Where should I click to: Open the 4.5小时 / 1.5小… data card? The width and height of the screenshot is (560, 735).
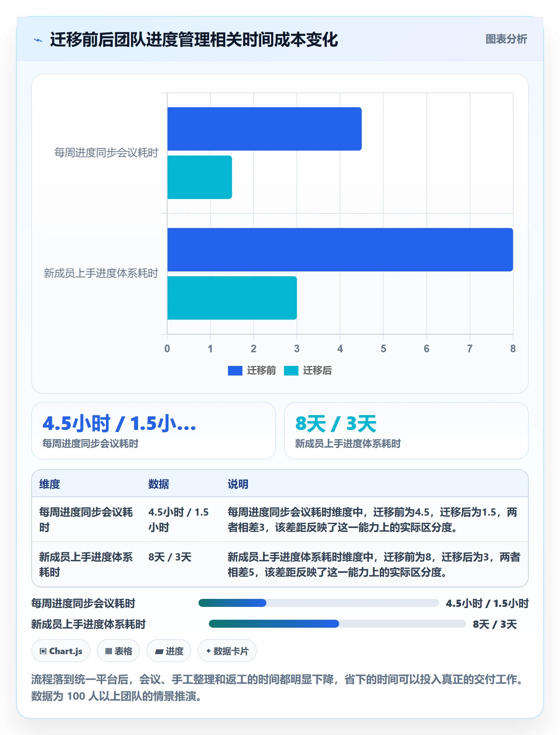click(x=154, y=431)
